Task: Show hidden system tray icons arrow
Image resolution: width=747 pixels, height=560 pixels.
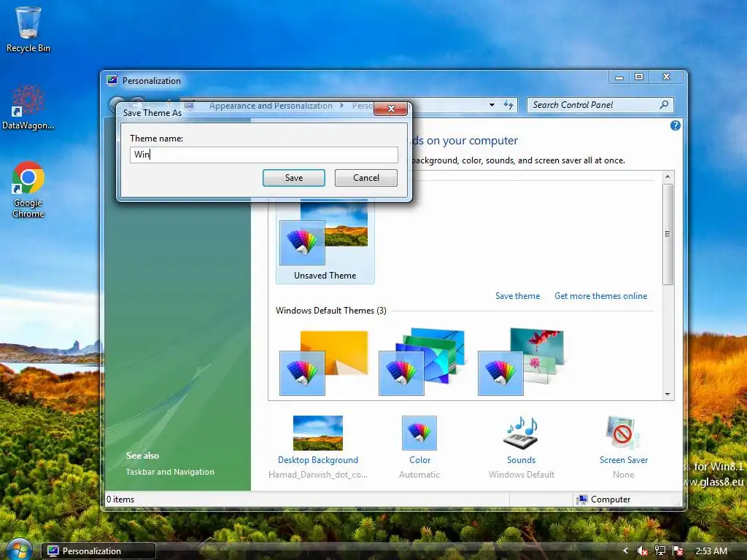Action: 625,551
